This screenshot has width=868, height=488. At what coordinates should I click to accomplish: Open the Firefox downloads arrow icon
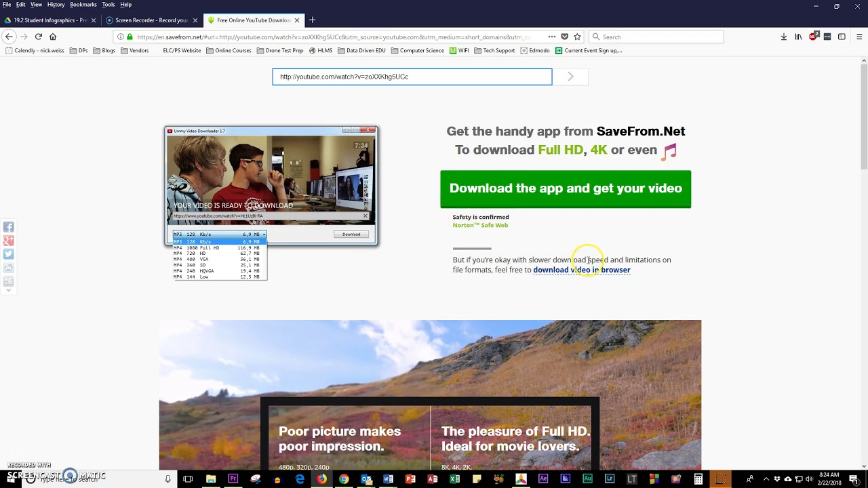pos(784,37)
